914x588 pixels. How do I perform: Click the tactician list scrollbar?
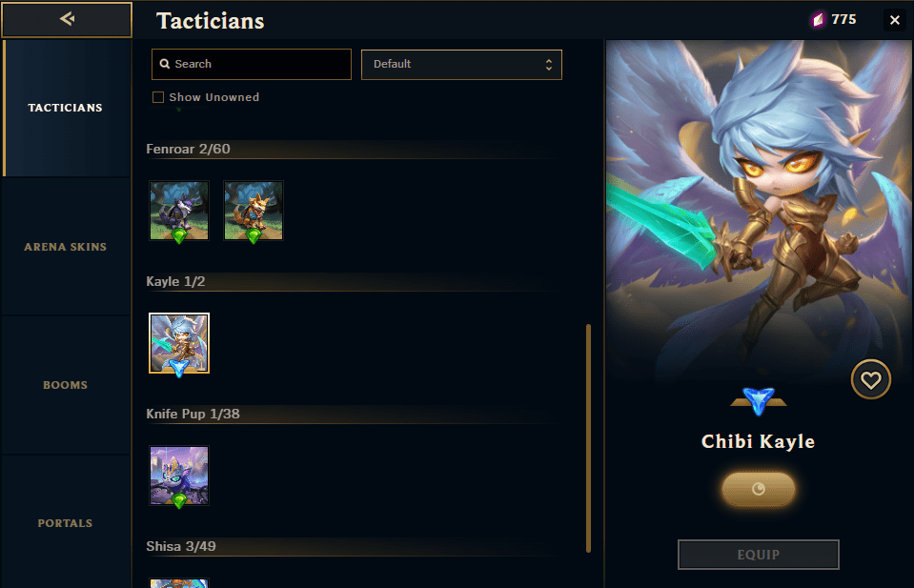[589, 438]
